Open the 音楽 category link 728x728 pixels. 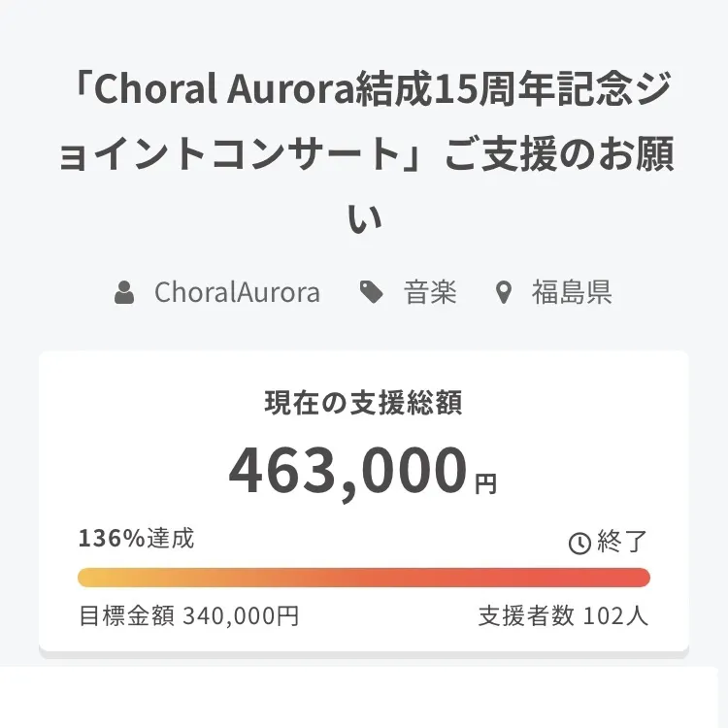(x=430, y=292)
